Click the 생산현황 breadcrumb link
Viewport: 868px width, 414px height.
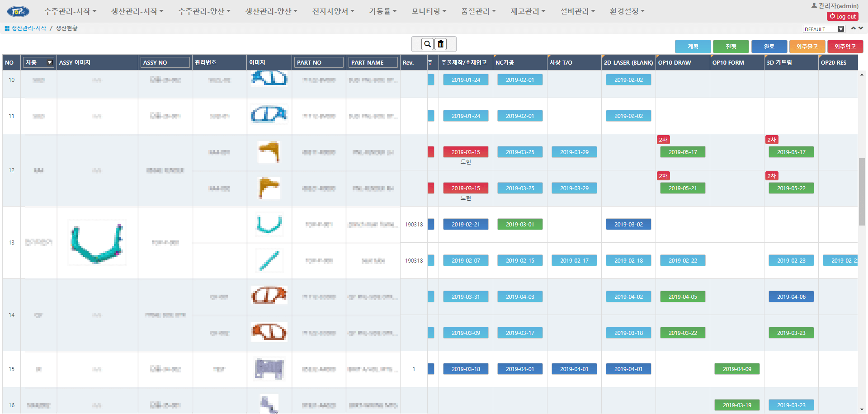click(66, 28)
